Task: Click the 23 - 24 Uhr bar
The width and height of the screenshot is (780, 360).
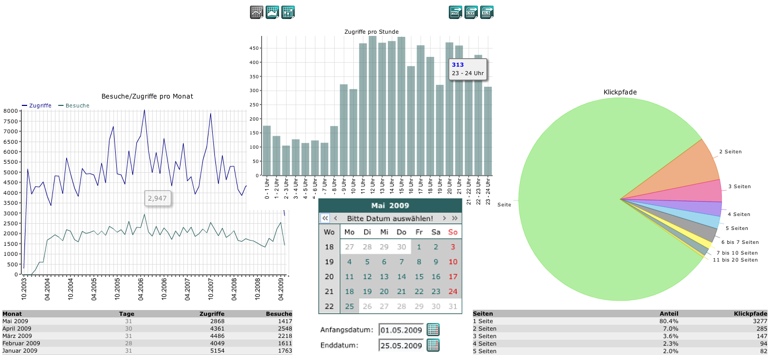Action: [x=488, y=131]
